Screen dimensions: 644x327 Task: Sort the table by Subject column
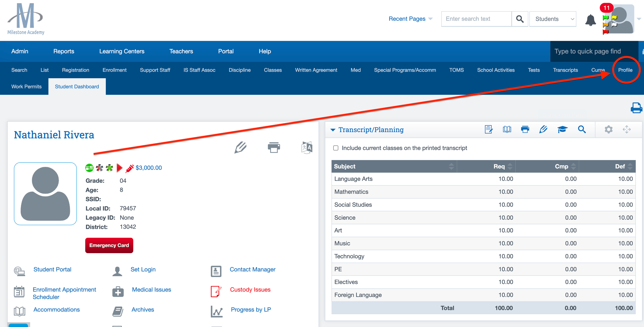(394, 166)
